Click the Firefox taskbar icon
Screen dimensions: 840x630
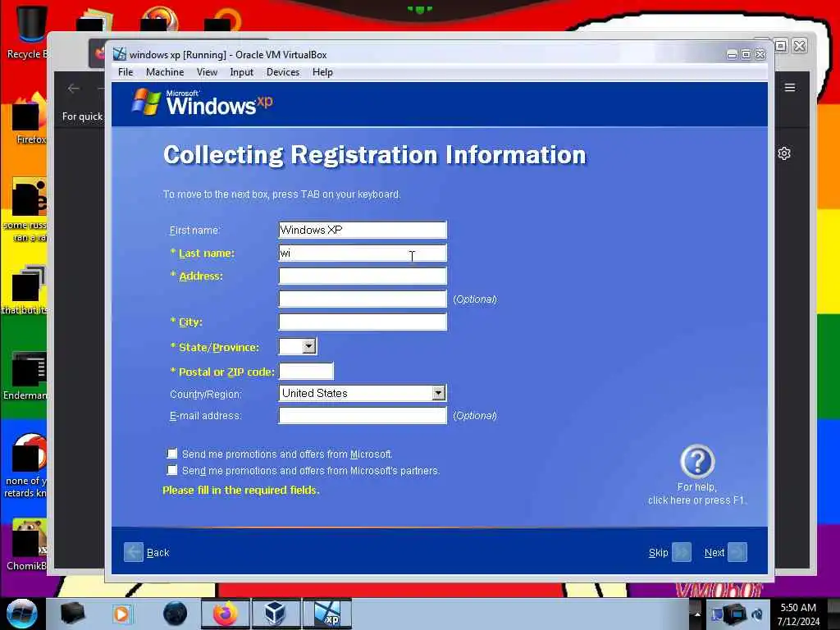coord(225,614)
